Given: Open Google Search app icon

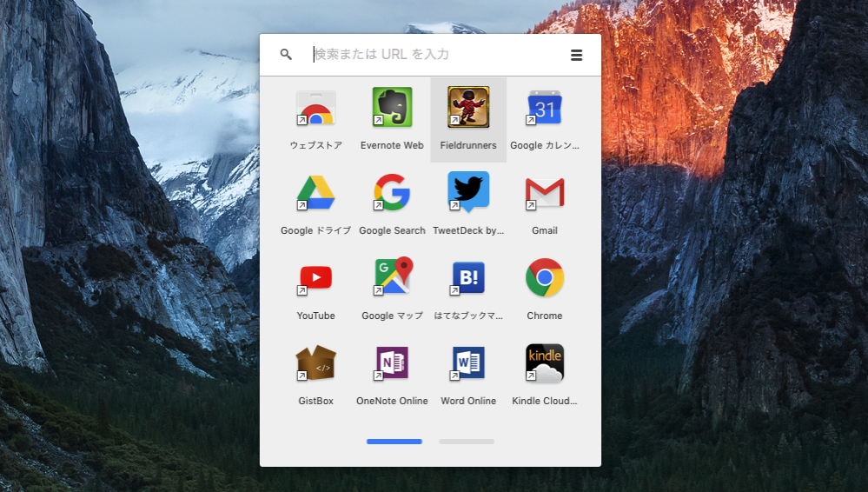Looking at the screenshot, I should (x=392, y=193).
